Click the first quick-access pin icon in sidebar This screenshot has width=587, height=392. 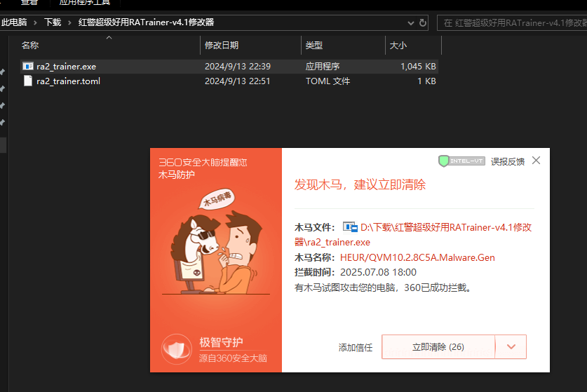[3, 72]
